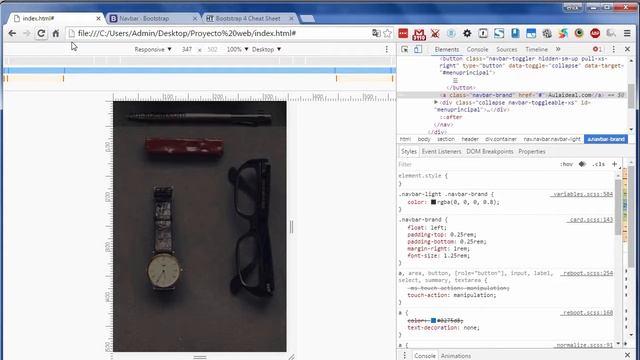Toggle the .cls class editor

(x=598, y=164)
